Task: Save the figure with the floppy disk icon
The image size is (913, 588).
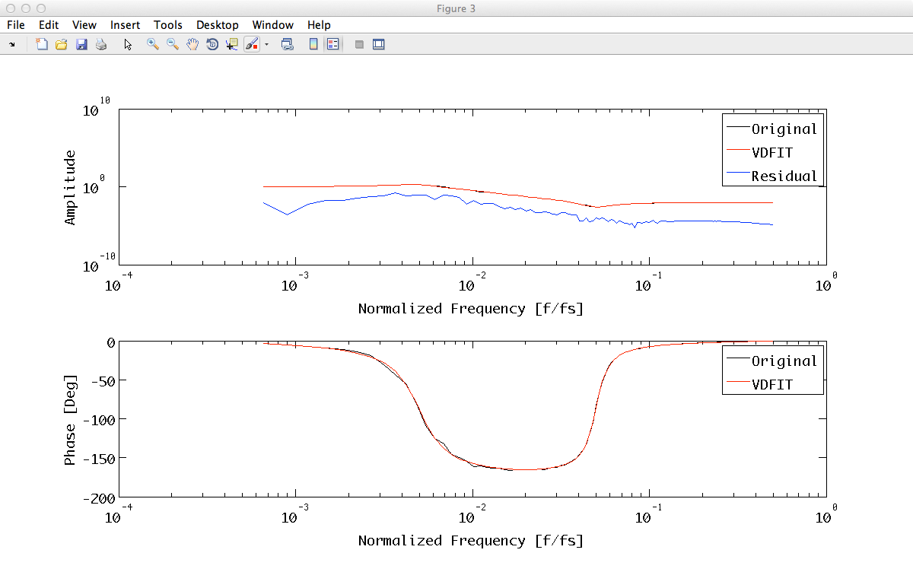Action: click(x=81, y=45)
